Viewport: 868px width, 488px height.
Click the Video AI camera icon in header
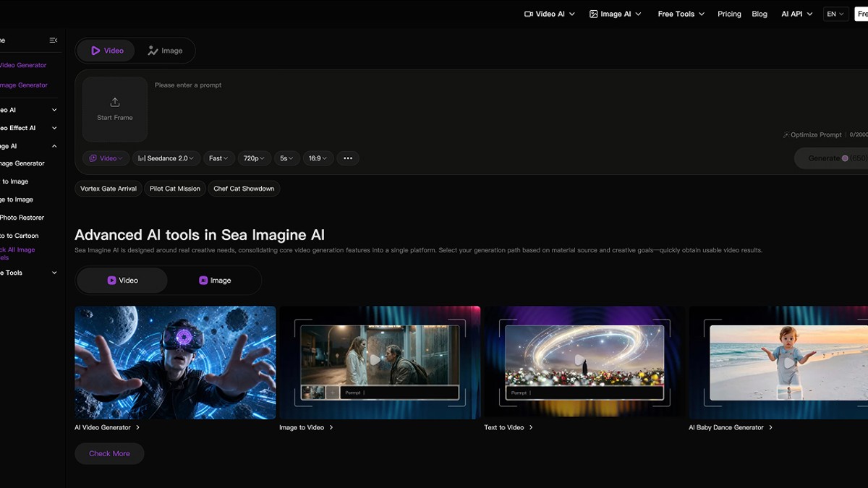pos(529,14)
